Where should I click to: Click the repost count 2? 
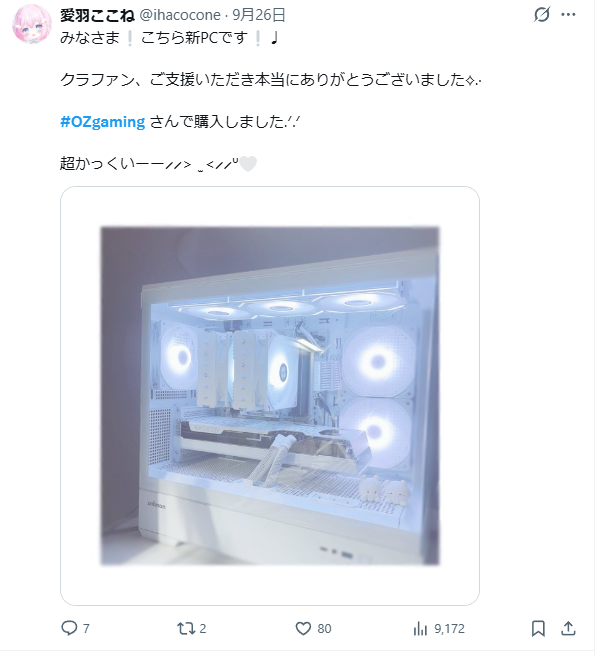pos(202,629)
